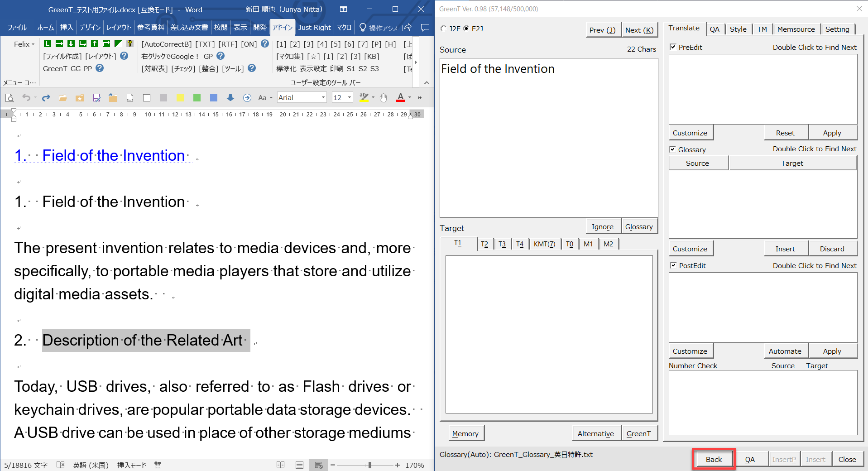
Task: Click the print preview magnifier icon
Action: pyautogui.click(x=9, y=98)
